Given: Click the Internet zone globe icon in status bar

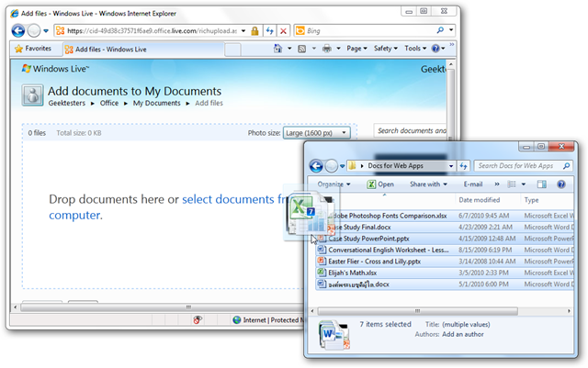Looking at the screenshot, I should tap(237, 320).
